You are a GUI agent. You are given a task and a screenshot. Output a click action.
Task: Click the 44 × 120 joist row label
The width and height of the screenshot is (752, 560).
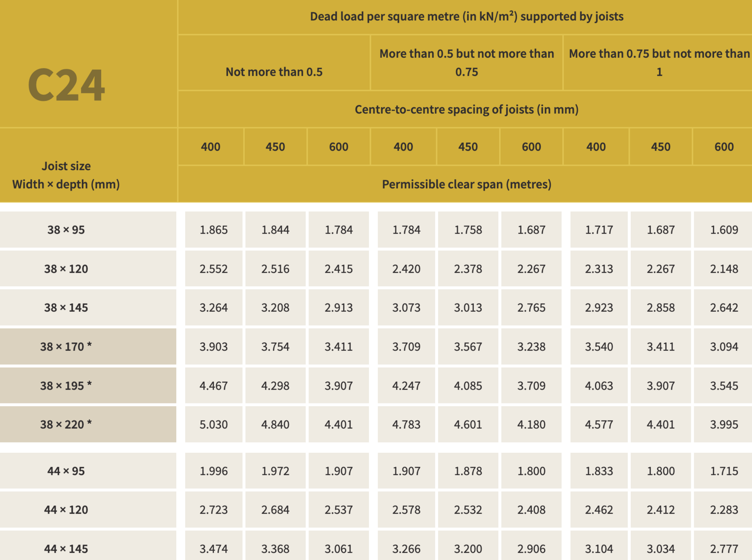tap(66, 510)
